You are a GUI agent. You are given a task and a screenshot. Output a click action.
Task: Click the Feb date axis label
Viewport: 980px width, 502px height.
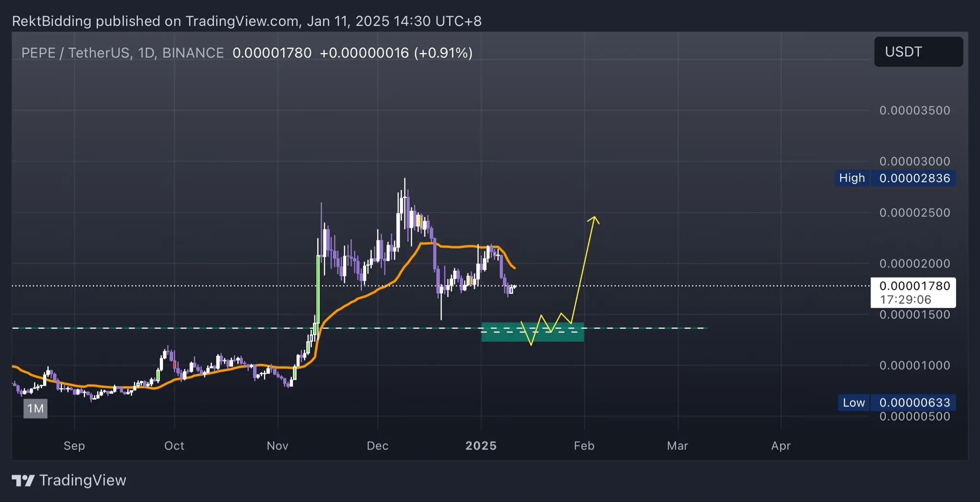click(584, 446)
